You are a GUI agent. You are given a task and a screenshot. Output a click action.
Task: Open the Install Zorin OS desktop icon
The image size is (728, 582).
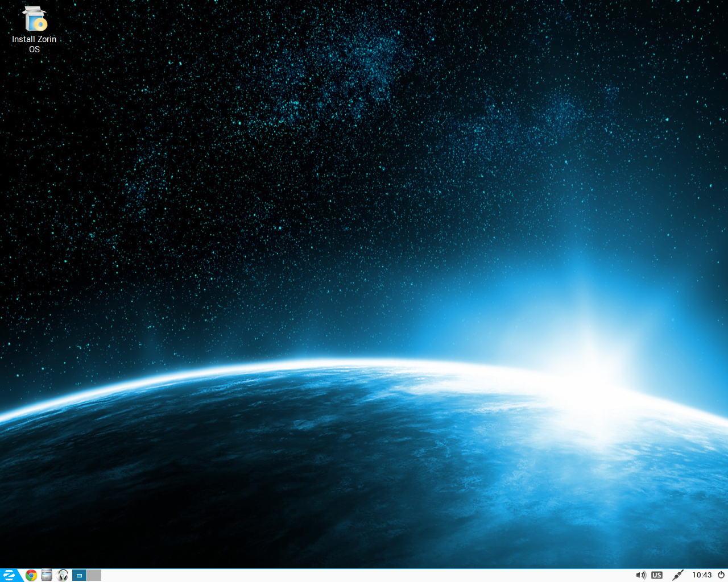coord(34,30)
